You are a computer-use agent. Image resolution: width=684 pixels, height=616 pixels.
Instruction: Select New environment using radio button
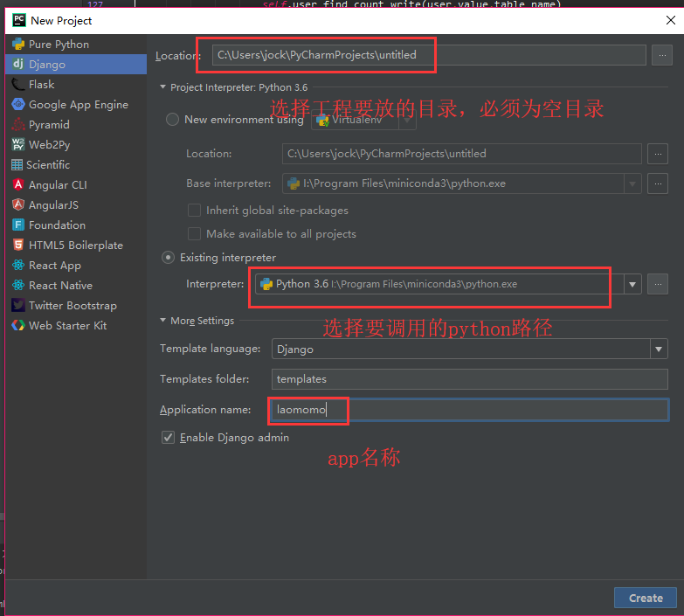pyautogui.click(x=172, y=119)
